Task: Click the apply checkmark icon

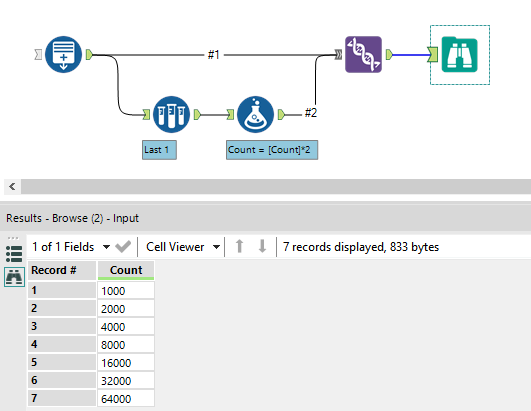Action: 123,247
